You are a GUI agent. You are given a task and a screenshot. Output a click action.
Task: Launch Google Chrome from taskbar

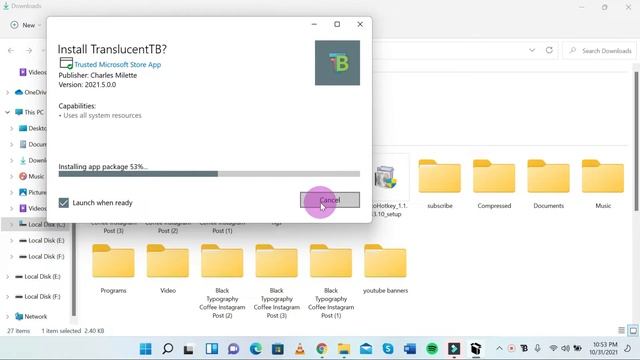(x=322, y=349)
